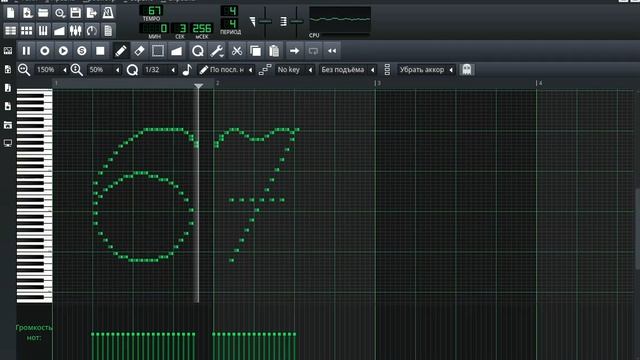Adjust the master pitch slider
640x360 pixels.
(297, 21)
